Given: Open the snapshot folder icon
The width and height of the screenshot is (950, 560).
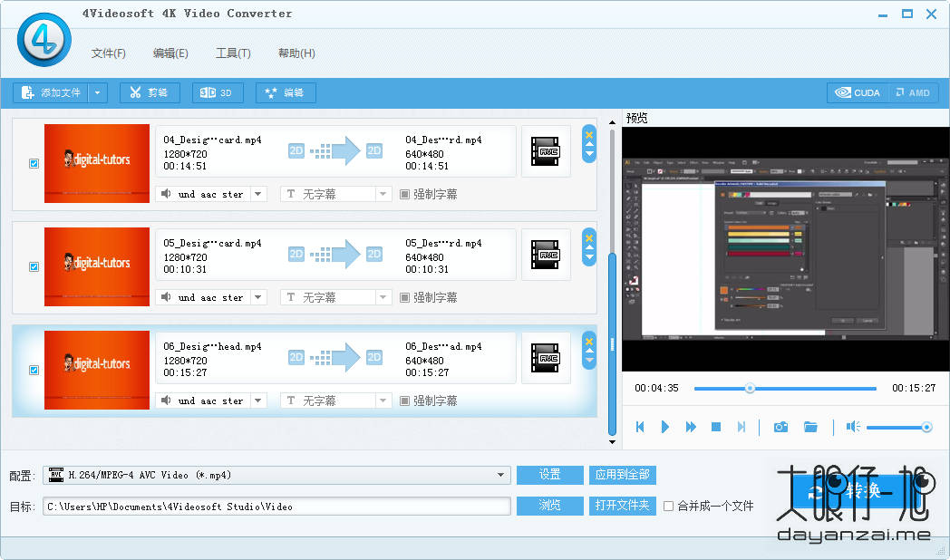Looking at the screenshot, I should coord(810,427).
